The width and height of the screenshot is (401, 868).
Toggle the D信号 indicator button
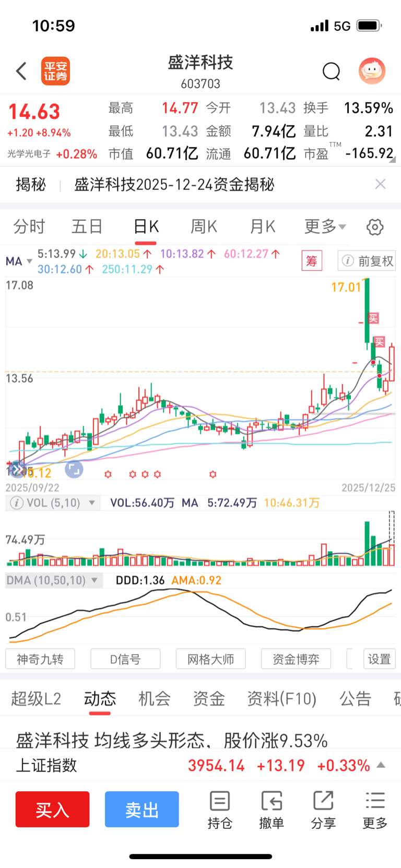(x=125, y=659)
